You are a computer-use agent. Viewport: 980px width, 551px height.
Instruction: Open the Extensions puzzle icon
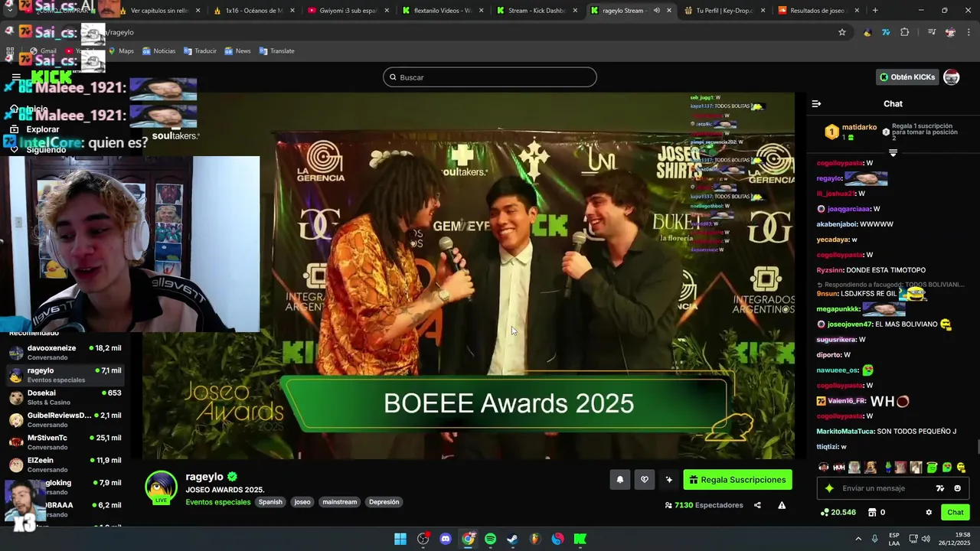click(905, 32)
